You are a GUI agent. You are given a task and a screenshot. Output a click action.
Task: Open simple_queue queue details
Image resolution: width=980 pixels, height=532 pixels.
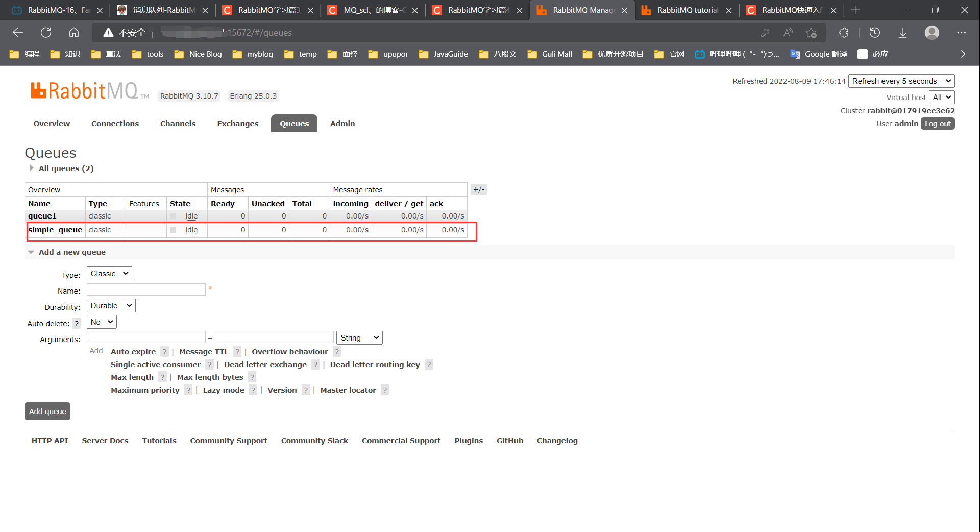click(55, 230)
